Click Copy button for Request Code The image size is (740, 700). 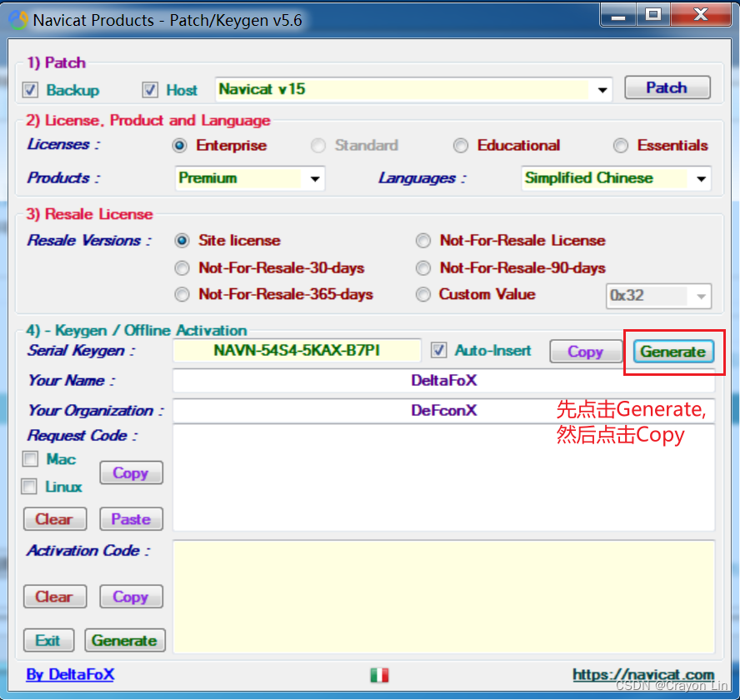131,473
